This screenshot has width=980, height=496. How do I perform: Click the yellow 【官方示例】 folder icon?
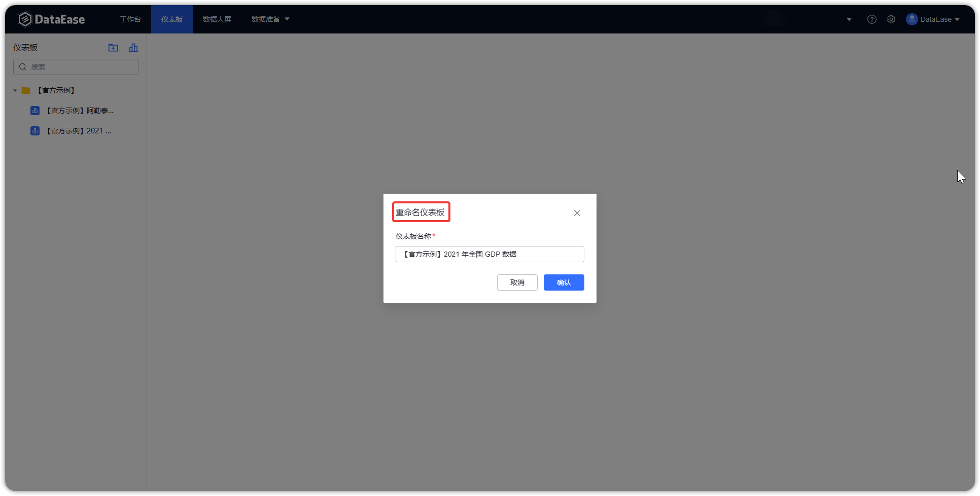pyautogui.click(x=26, y=90)
